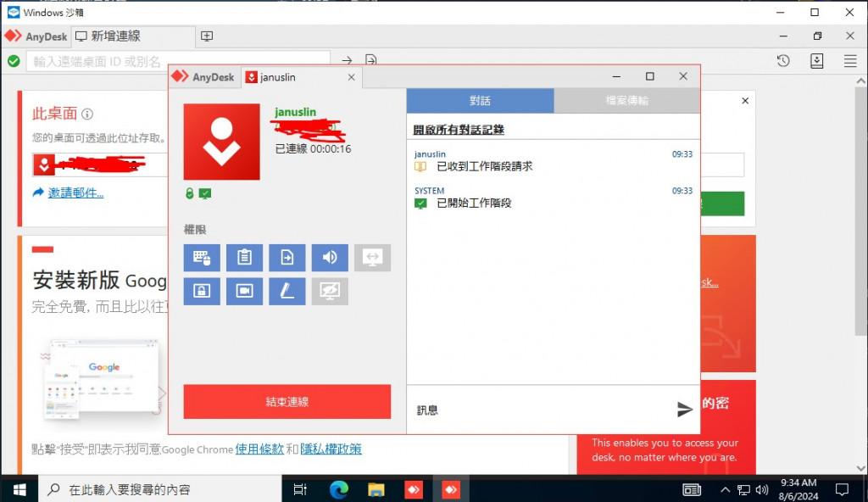Image resolution: width=868 pixels, height=502 pixels.
Task: Add a new tab in main AnyDesk window
Action: pyautogui.click(x=207, y=36)
